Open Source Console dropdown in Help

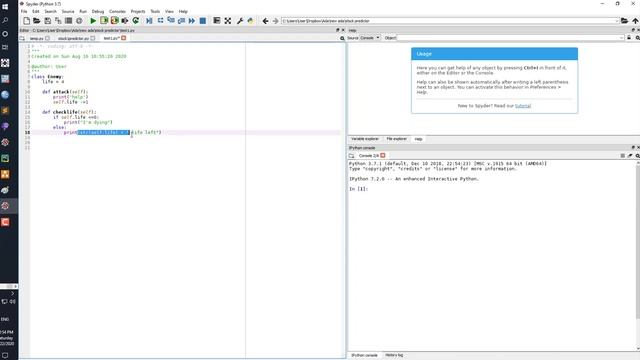coord(370,38)
